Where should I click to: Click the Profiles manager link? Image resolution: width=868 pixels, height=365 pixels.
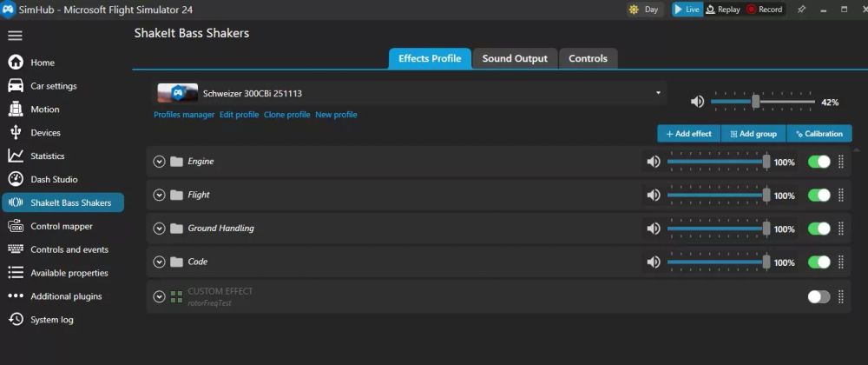[184, 115]
